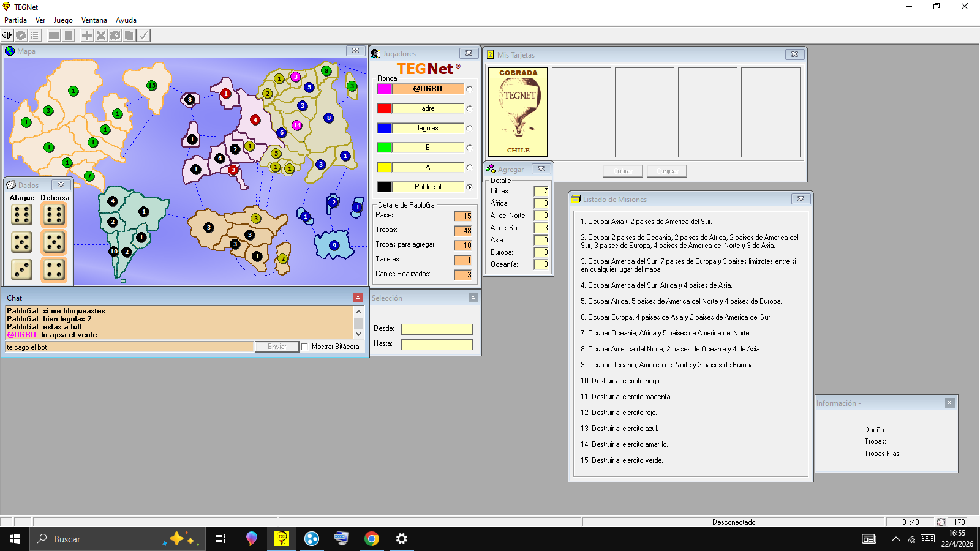Close the Listado de Misiones panel
This screenshot has height=551, width=980.
click(x=801, y=199)
